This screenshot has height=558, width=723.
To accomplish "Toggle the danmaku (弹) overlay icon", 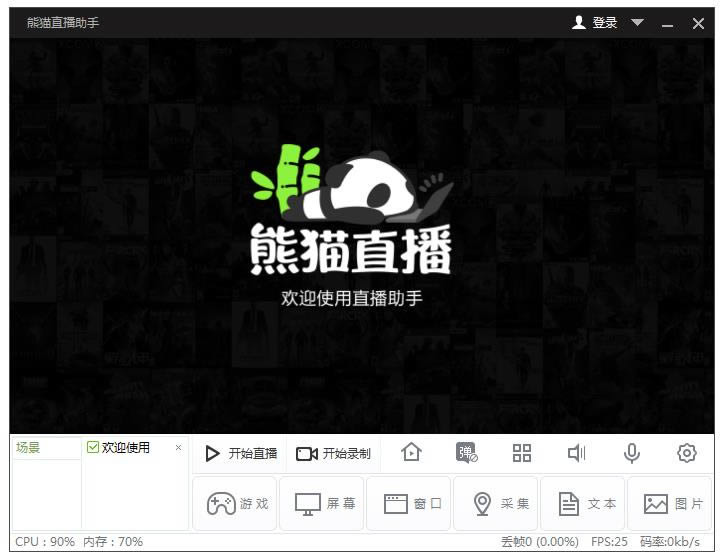I will pyautogui.click(x=467, y=453).
